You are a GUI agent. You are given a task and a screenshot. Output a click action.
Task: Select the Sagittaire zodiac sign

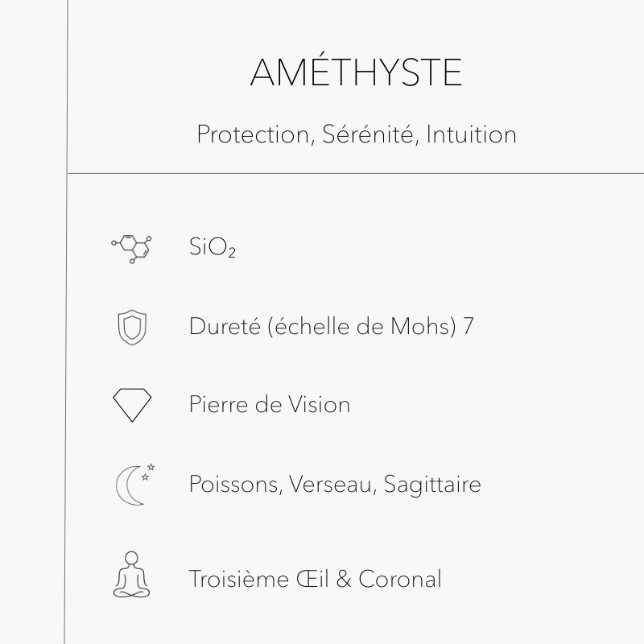432,485
